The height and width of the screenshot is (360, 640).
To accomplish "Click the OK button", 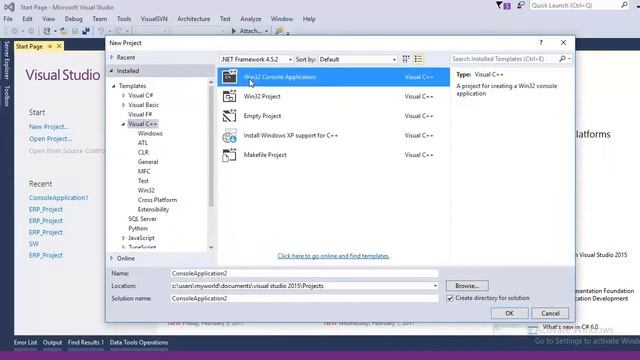I will pos(509,313).
